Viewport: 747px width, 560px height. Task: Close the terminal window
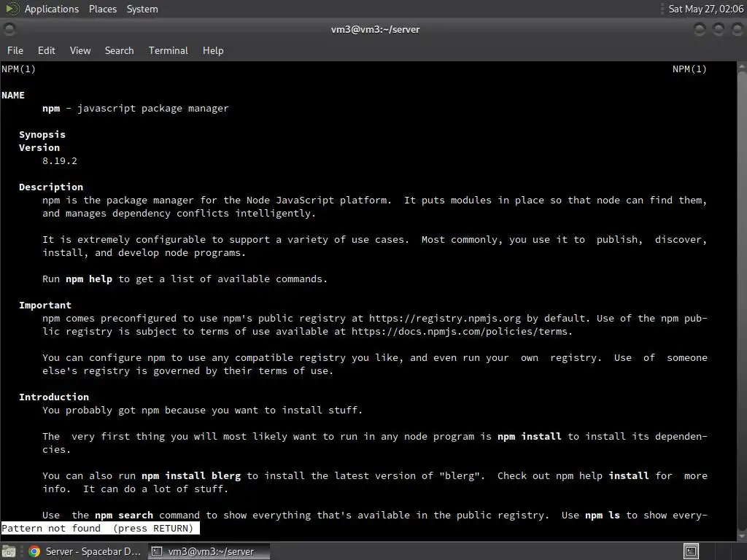coord(737,29)
